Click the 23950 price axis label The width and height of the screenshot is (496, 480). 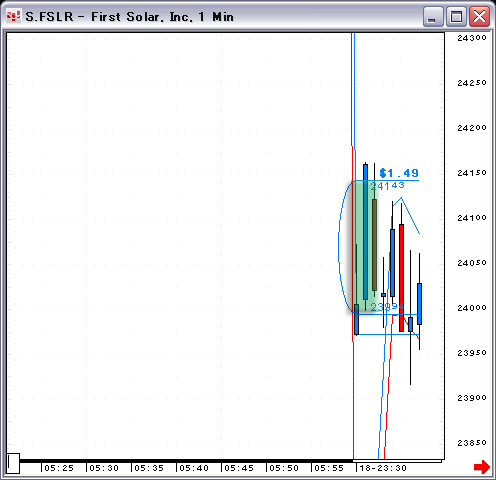472,353
